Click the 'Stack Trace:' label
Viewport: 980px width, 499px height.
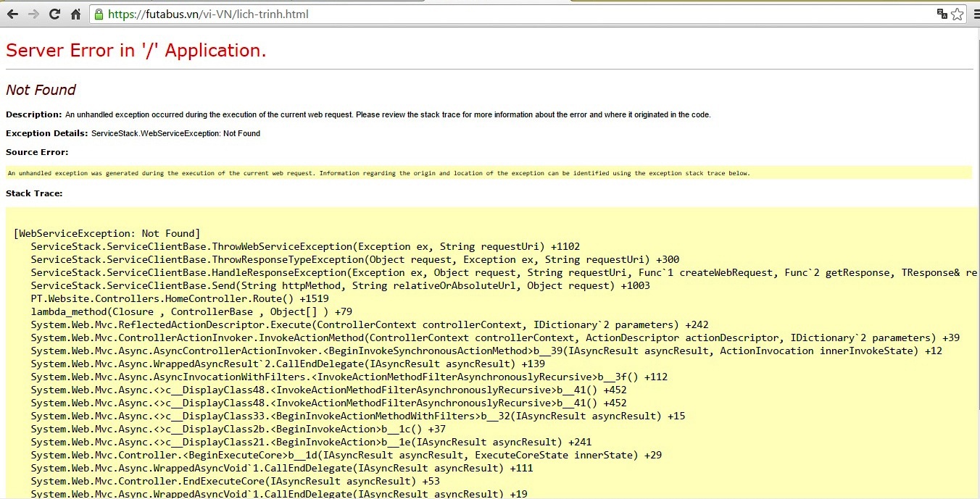click(34, 193)
